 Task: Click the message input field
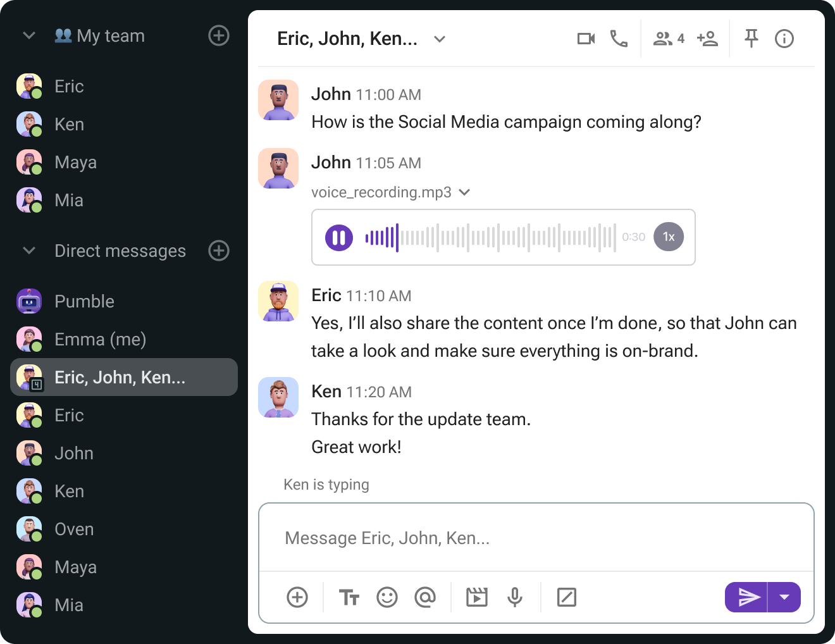(535, 538)
